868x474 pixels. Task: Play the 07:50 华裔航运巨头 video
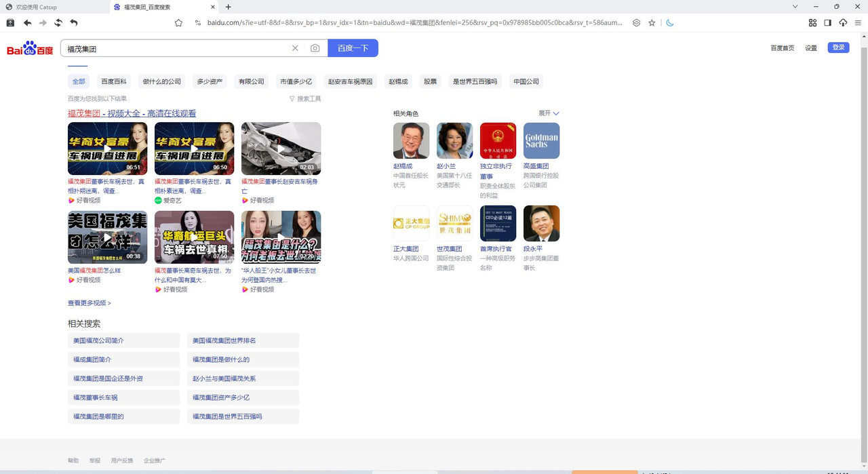(x=194, y=237)
